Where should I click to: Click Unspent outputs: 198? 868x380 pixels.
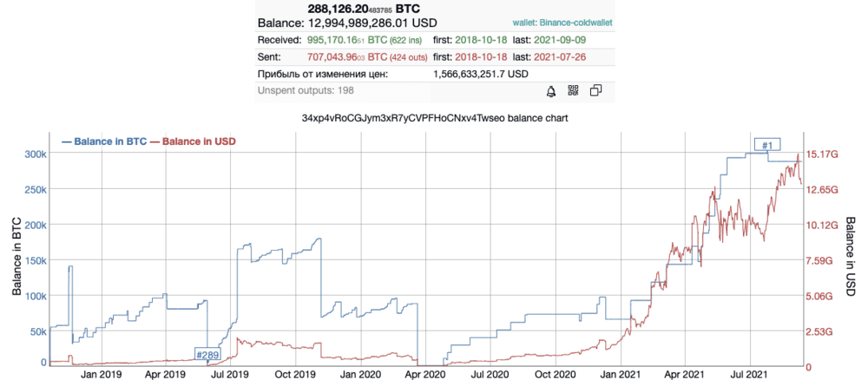(x=306, y=90)
